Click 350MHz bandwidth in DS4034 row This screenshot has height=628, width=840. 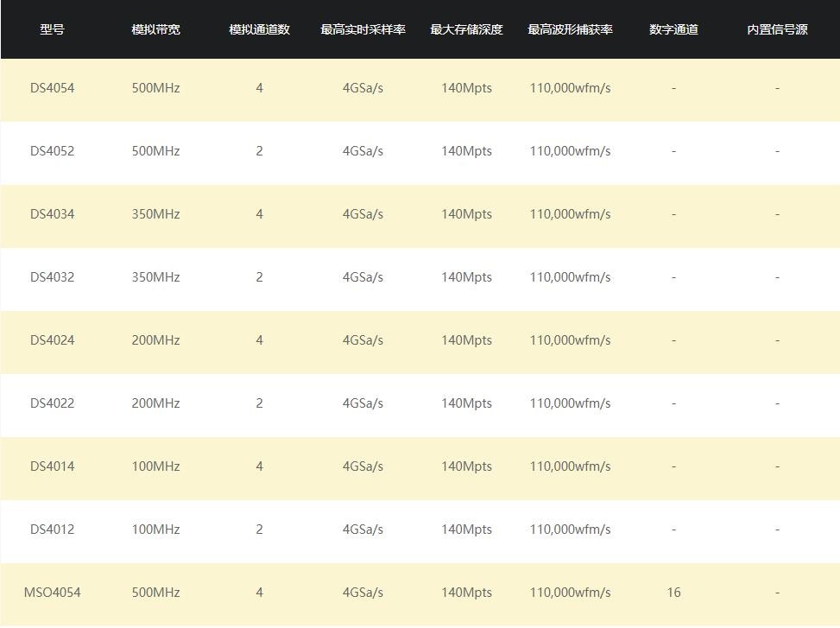click(156, 214)
